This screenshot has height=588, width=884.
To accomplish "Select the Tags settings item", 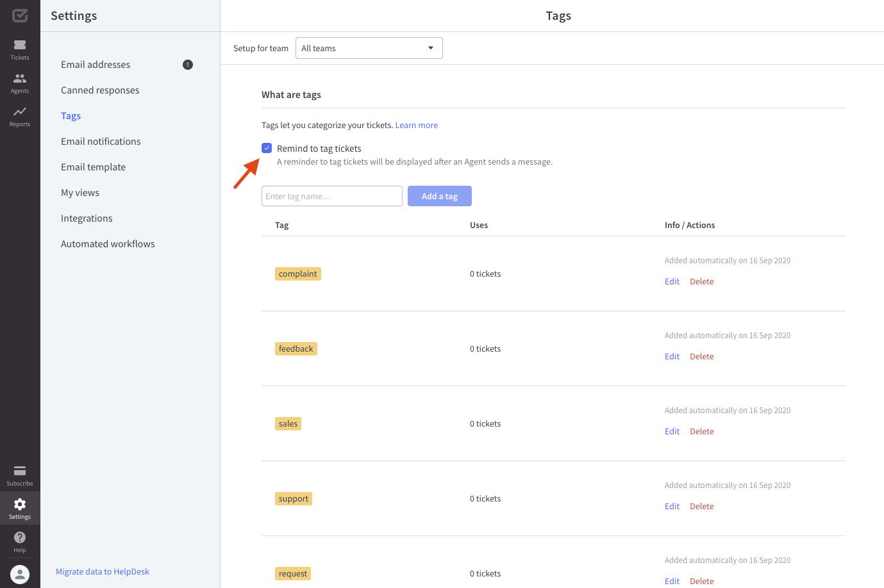I will pos(71,116).
